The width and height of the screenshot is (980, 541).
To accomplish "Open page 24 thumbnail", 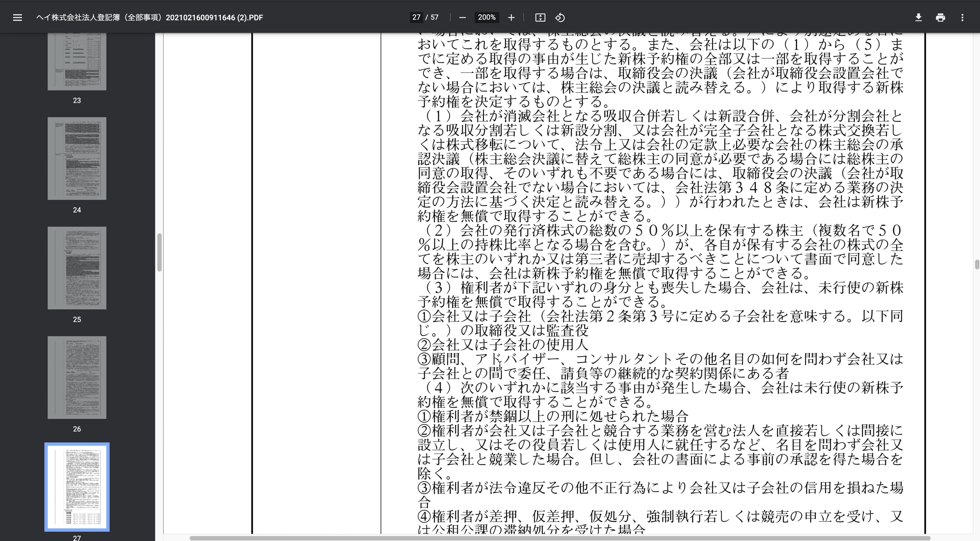I will click(x=77, y=158).
